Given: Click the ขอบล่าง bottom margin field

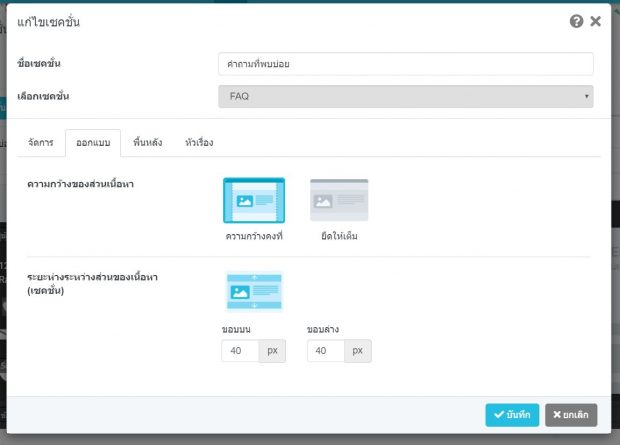Looking at the screenshot, I should click(326, 351).
